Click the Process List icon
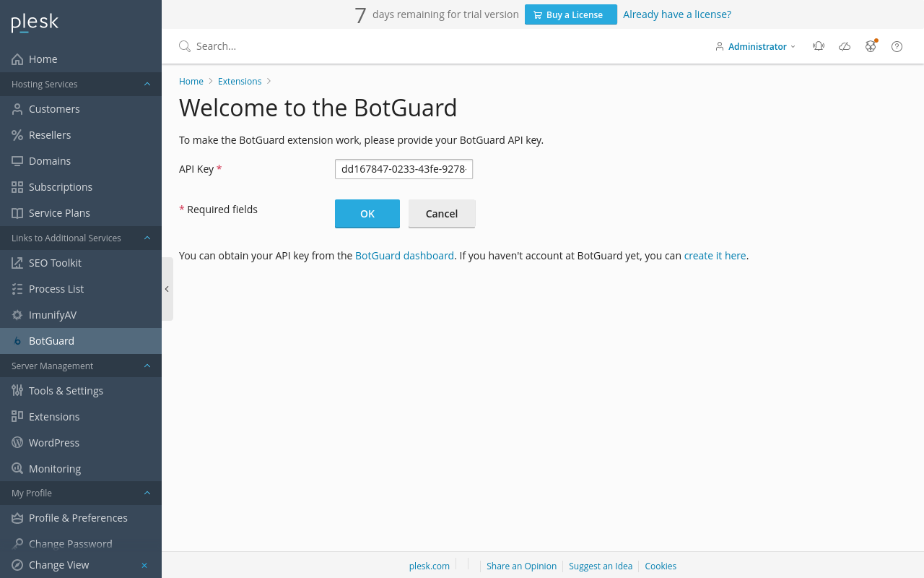The image size is (924, 578). point(17,289)
